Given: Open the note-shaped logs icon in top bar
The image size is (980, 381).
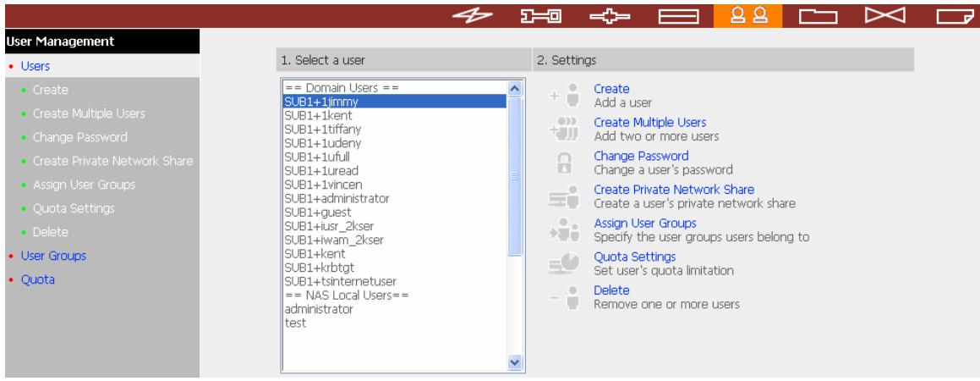Looking at the screenshot, I should [x=955, y=16].
